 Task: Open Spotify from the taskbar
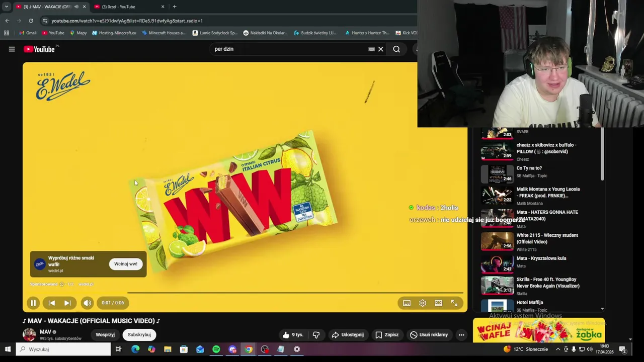point(216,349)
